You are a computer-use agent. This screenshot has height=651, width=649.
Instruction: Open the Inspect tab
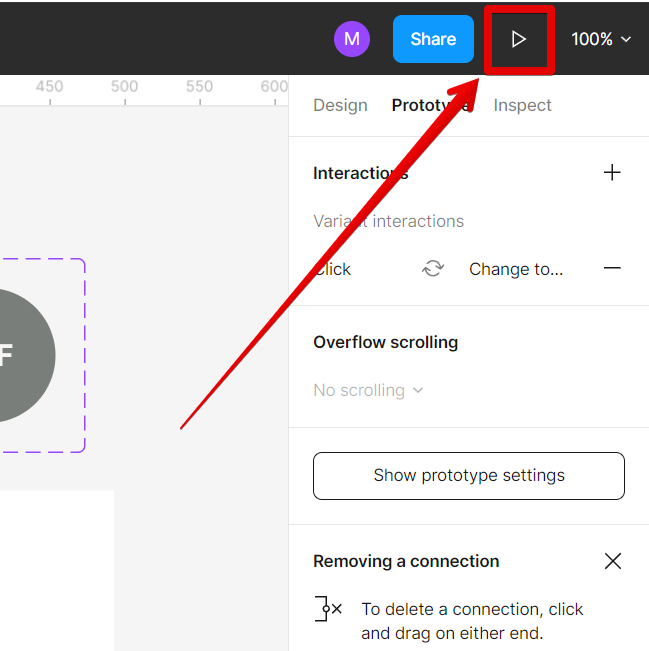pos(522,105)
